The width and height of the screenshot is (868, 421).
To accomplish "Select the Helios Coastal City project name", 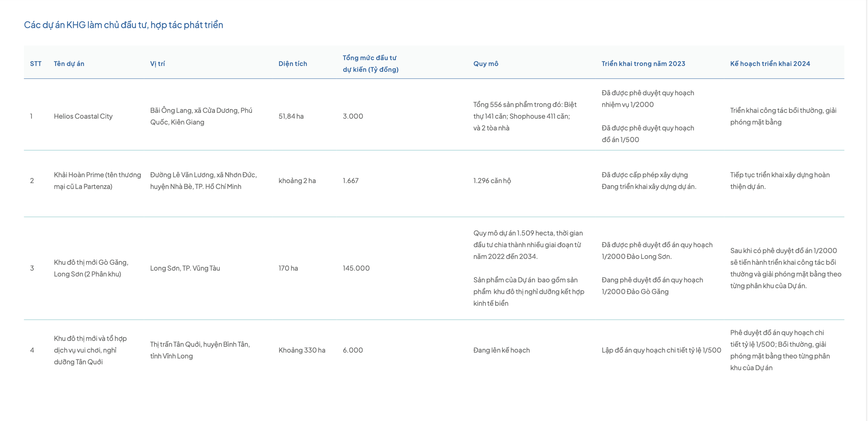I will [83, 116].
